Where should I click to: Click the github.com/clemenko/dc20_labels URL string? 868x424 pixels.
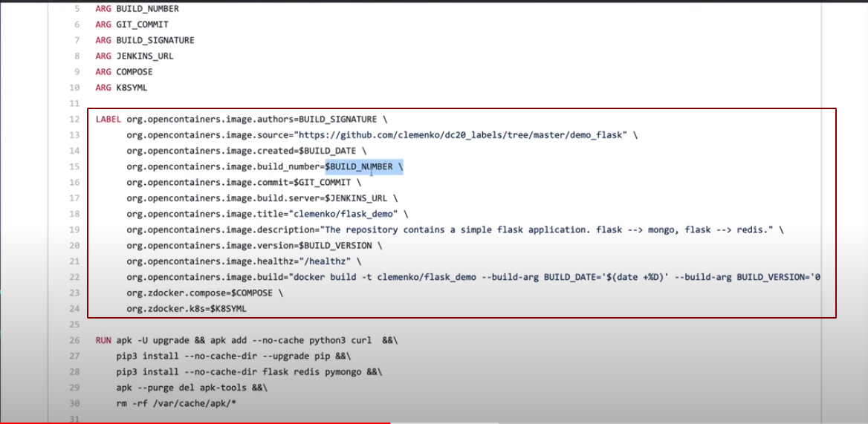(x=461, y=135)
